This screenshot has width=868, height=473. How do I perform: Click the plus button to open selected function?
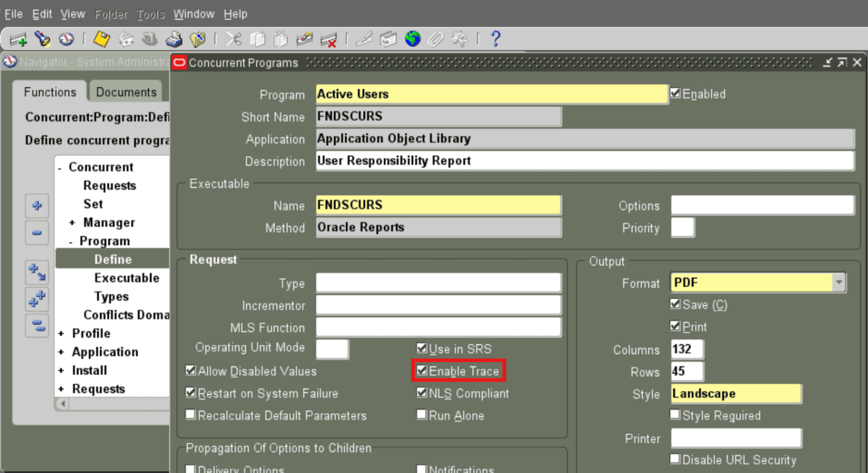pyautogui.click(x=37, y=206)
